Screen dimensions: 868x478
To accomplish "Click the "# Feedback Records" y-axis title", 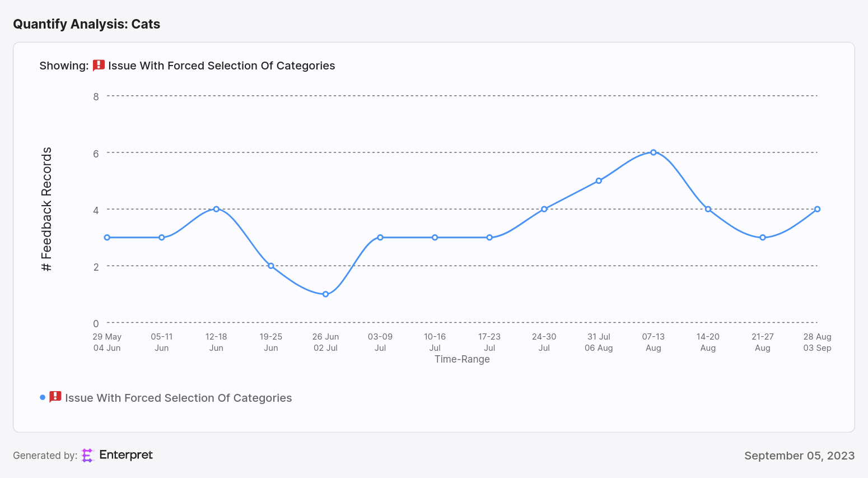I will (46, 210).
